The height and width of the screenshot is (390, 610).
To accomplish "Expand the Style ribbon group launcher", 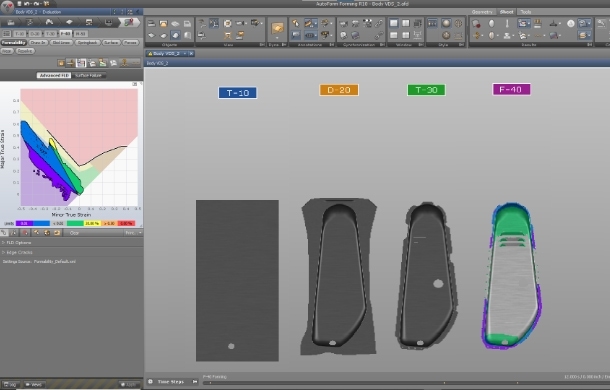I will click(x=461, y=45).
